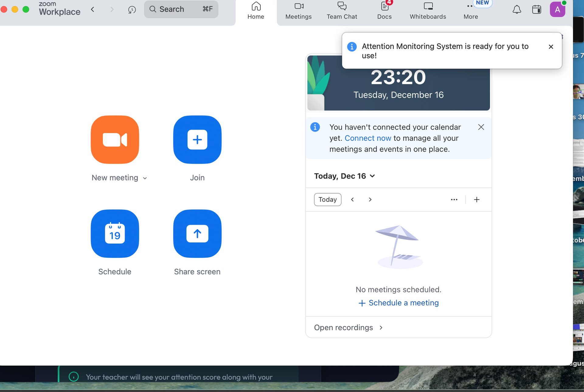Open the notifications bell icon
The width and height of the screenshot is (584, 392).
click(x=516, y=10)
